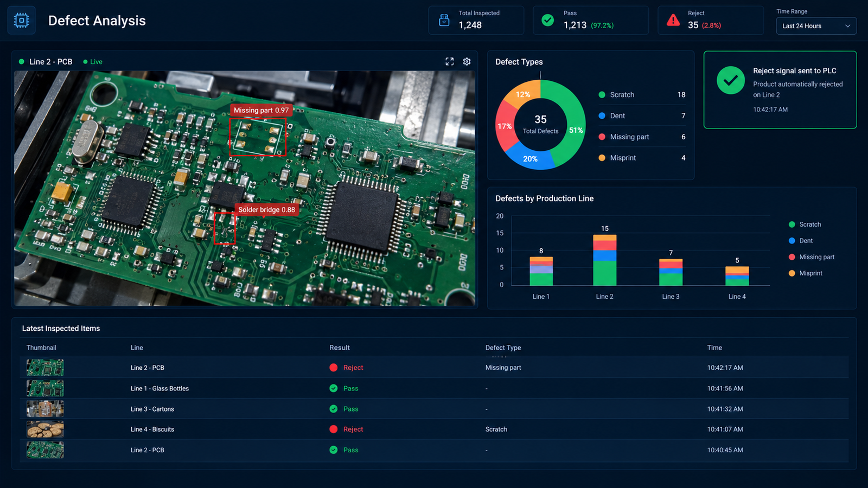Click the red Reject warning triangle icon
The height and width of the screenshot is (488, 868).
coord(673,20)
